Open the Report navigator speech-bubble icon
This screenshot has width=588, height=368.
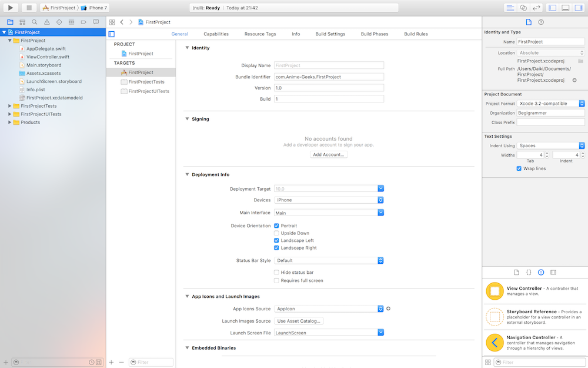tap(96, 22)
